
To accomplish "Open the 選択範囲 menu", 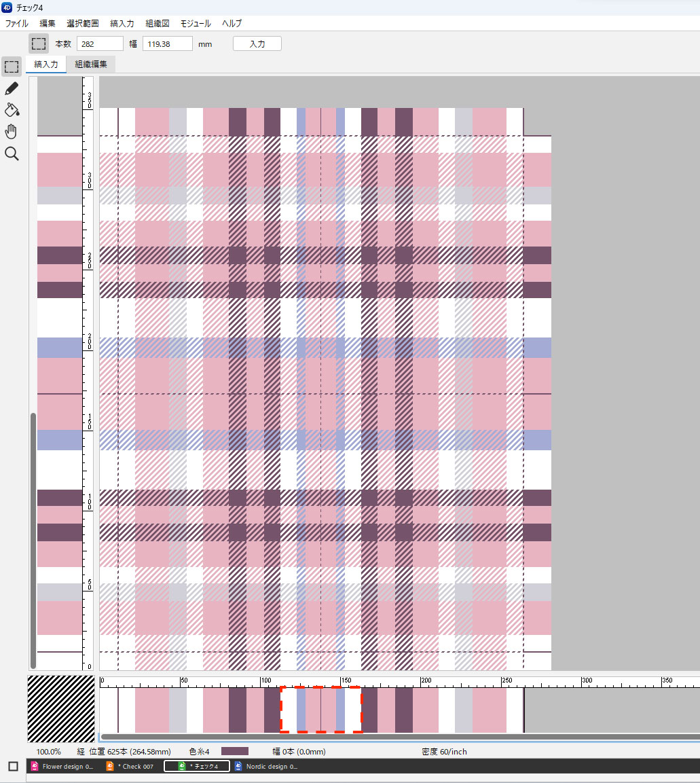I will click(83, 23).
